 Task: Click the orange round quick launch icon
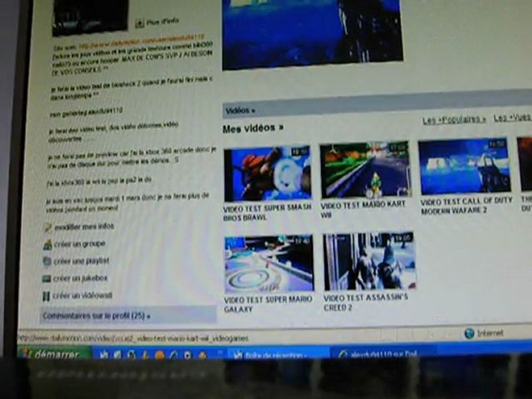[x=160, y=355]
